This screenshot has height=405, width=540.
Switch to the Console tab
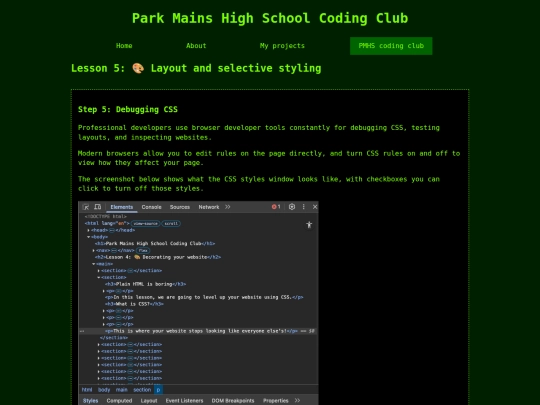pos(152,207)
